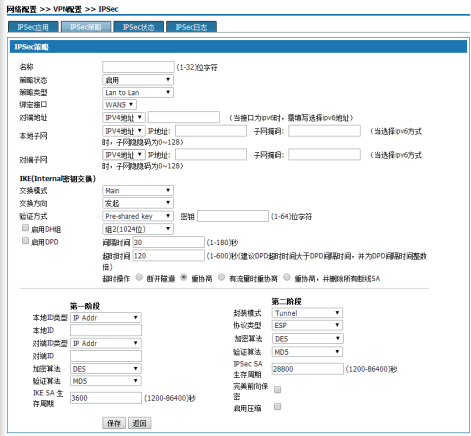Screen dimensions: 471x436
Task: Open the 策略状态 dropdown showing 启用
Action: coord(138,80)
